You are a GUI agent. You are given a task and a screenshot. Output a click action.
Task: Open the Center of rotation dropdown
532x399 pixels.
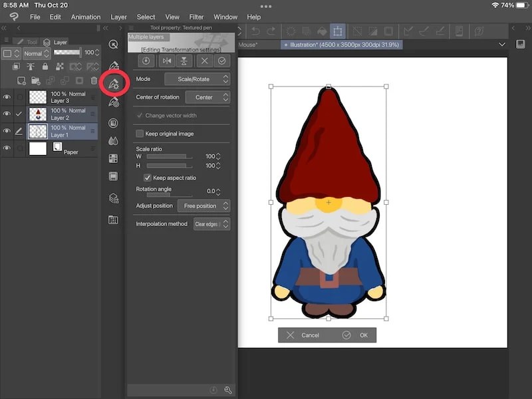pyautogui.click(x=208, y=97)
